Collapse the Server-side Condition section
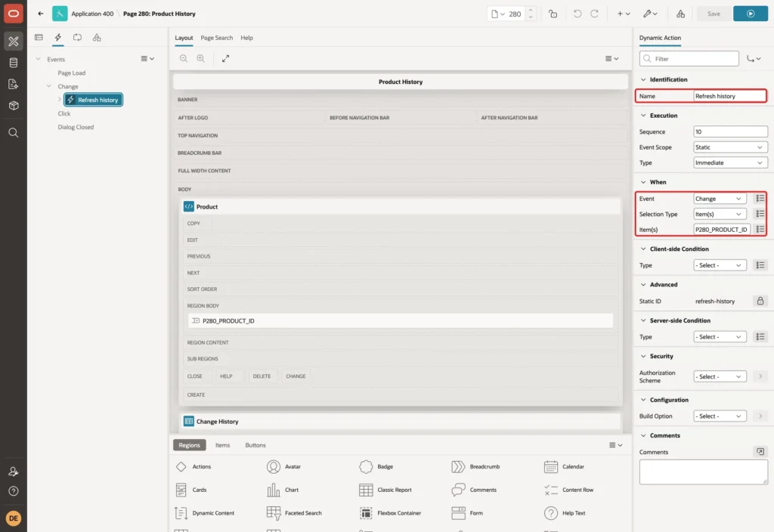The image size is (774, 532). click(643, 320)
